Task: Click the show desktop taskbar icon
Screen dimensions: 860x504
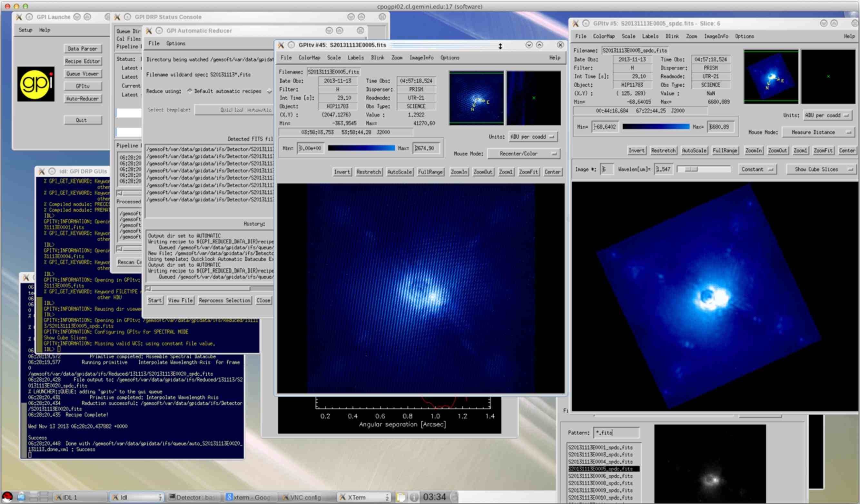Action: pos(21,497)
